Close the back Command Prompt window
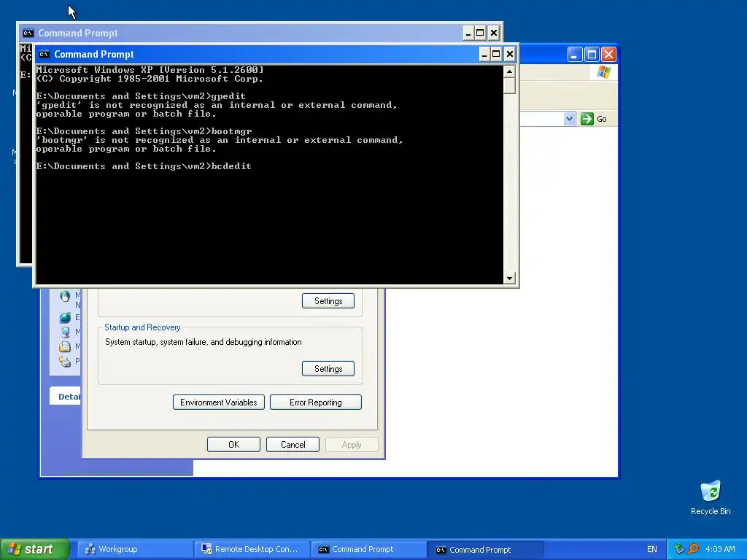The image size is (747, 560). pos(494,33)
